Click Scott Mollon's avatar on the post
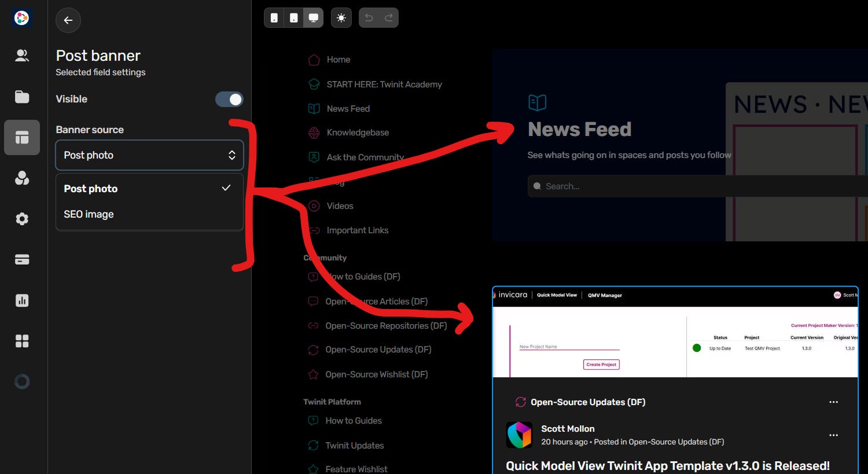The height and width of the screenshot is (474, 868). tap(519, 435)
